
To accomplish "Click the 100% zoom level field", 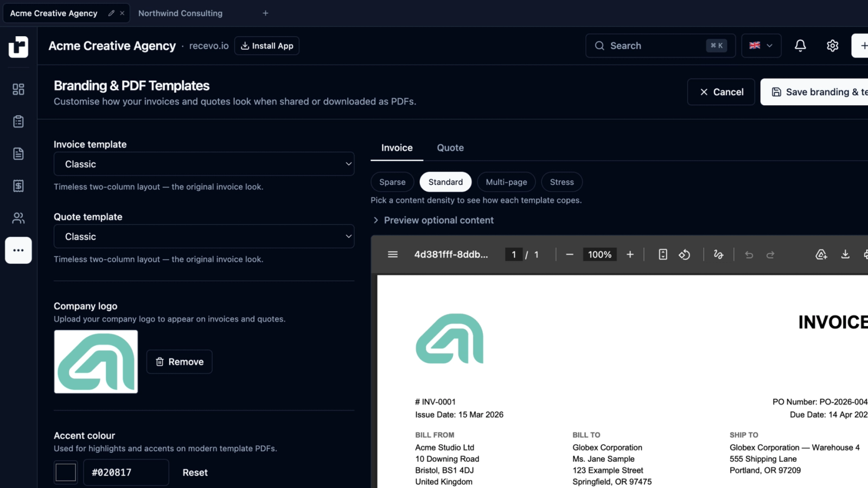I will point(599,254).
